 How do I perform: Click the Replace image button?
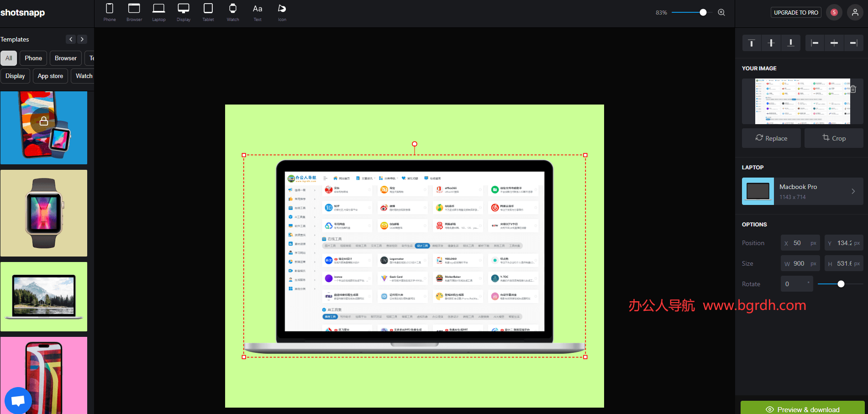point(771,138)
